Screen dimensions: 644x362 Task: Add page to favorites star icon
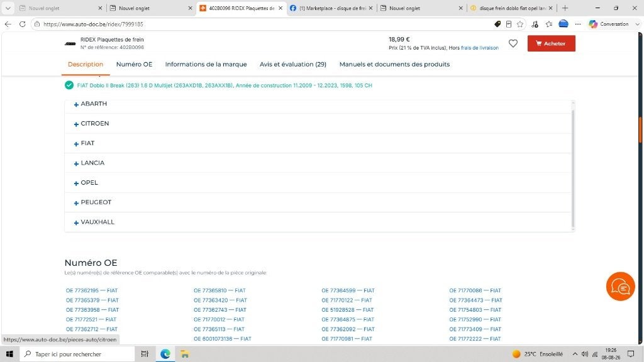(x=520, y=25)
